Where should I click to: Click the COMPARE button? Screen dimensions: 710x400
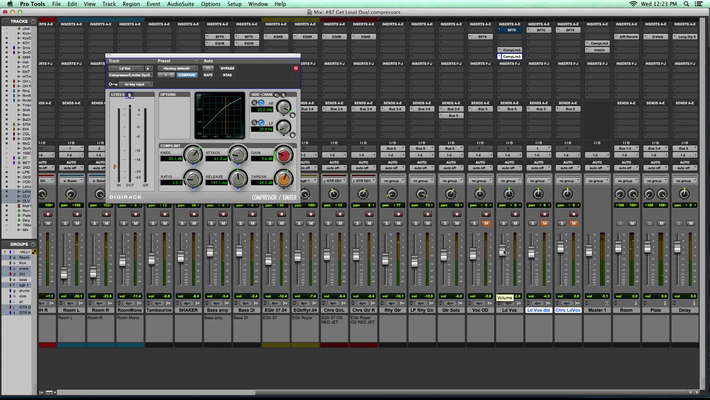(187, 75)
